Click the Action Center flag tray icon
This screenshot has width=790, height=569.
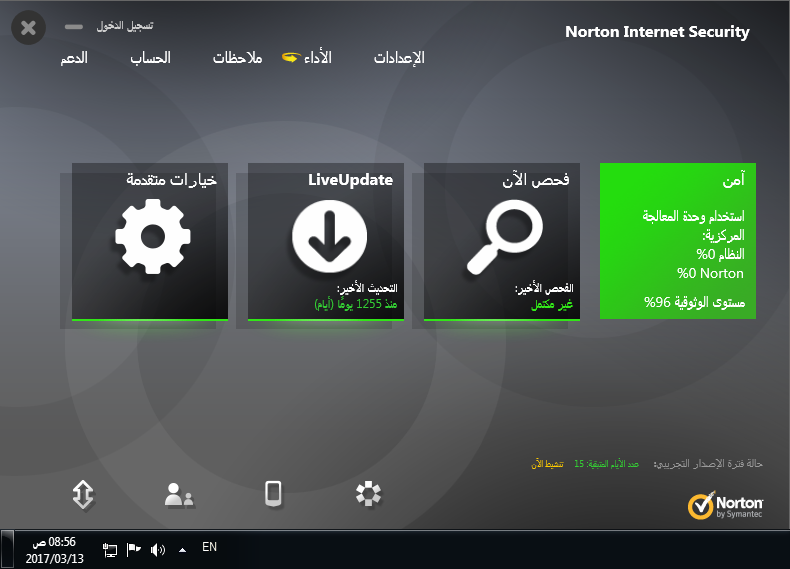(133, 549)
